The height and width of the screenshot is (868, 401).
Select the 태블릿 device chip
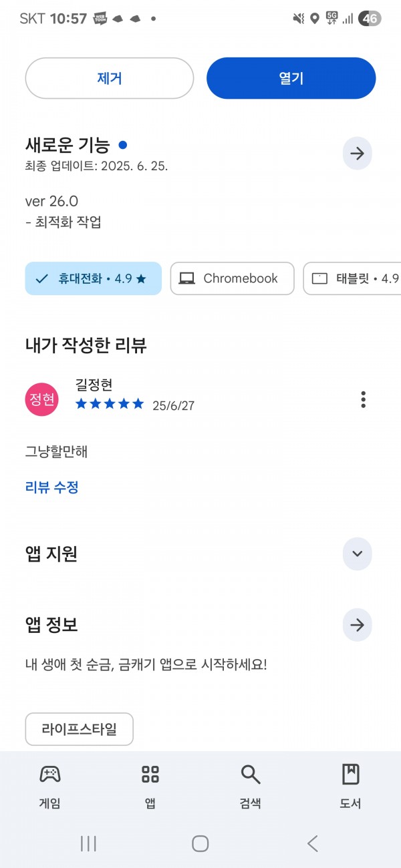352,278
